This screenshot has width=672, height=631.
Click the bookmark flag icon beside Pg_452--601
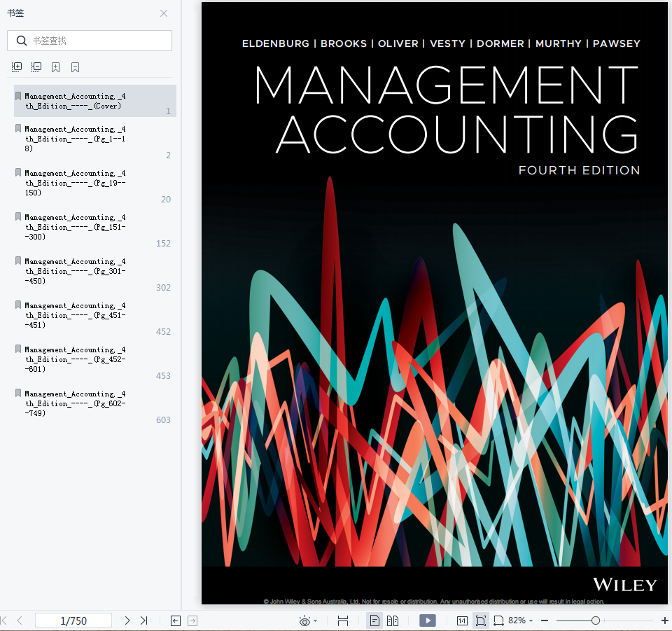coord(18,349)
